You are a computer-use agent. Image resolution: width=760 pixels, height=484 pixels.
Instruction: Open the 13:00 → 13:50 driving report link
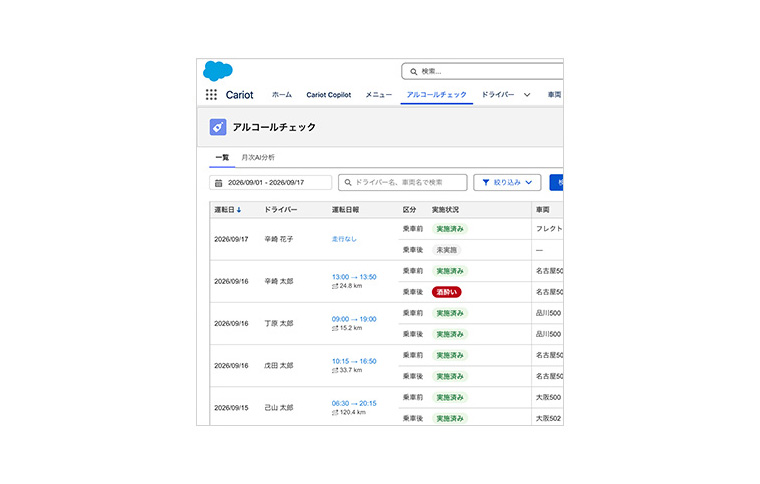pyautogui.click(x=354, y=277)
